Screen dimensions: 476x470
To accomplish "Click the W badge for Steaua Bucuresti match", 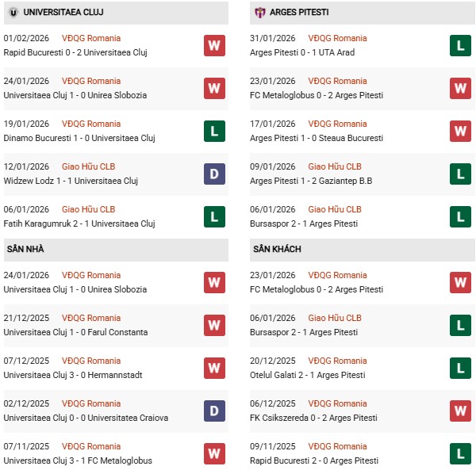I will [461, 131].
